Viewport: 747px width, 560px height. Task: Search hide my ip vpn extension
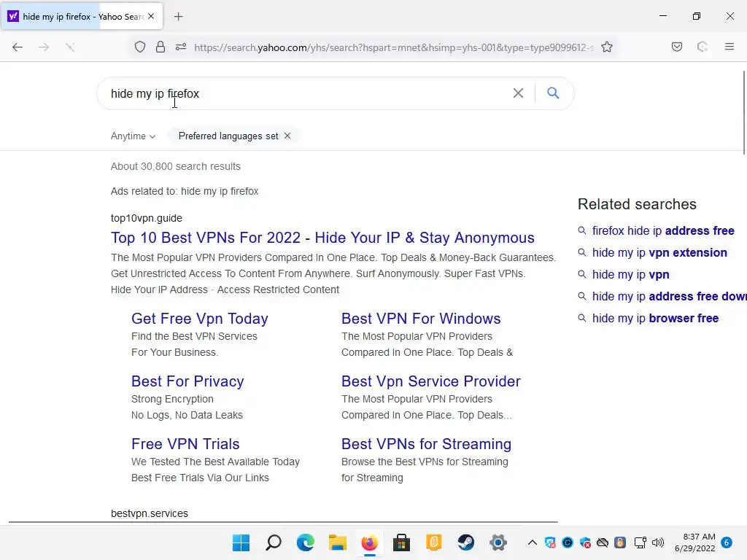[x=659, y=253]
